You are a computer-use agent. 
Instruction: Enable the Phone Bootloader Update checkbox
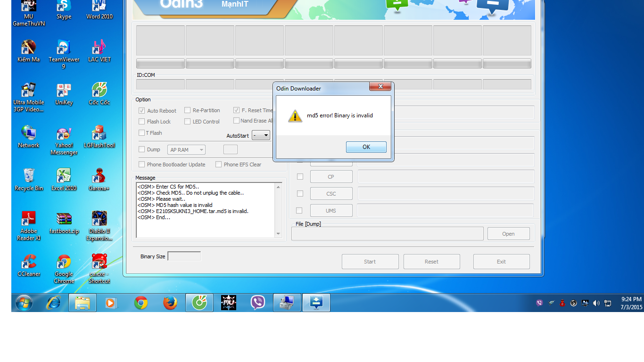click(141, 164)
